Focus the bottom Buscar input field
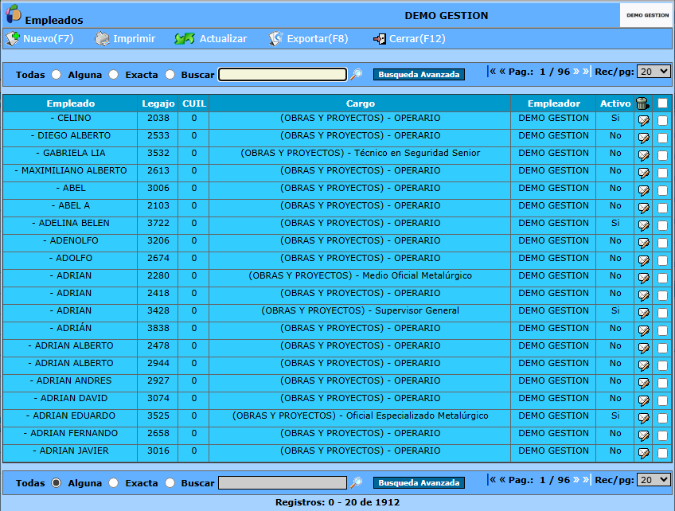 click(282, 483)
